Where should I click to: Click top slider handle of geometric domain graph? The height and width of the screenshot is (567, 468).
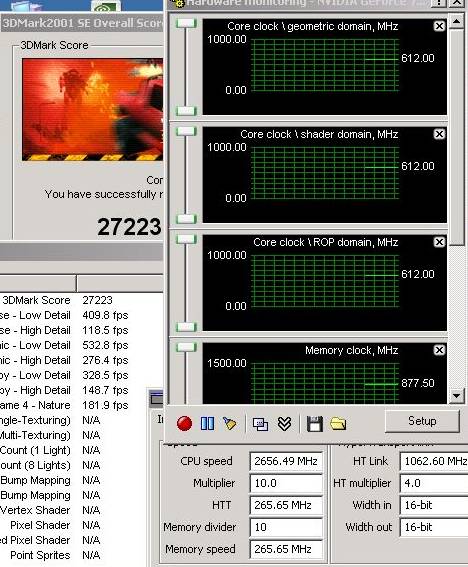(186, 24)
